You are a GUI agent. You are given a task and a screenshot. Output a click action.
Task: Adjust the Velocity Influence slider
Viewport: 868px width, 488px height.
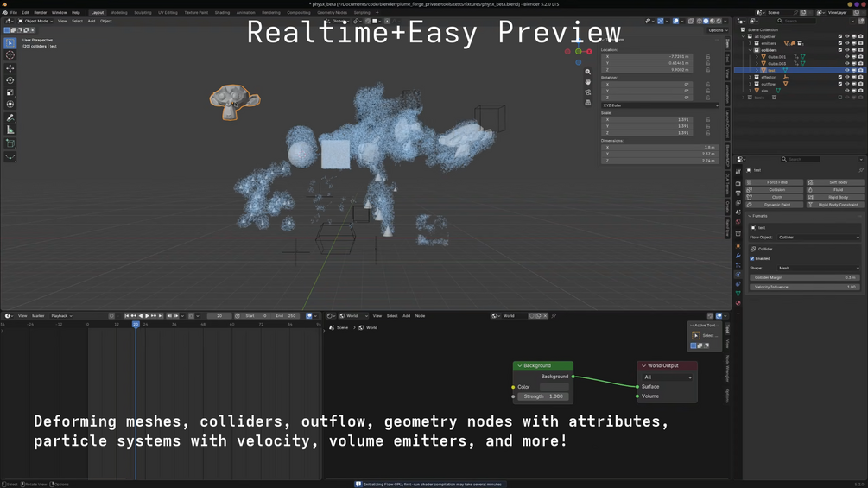805,287
